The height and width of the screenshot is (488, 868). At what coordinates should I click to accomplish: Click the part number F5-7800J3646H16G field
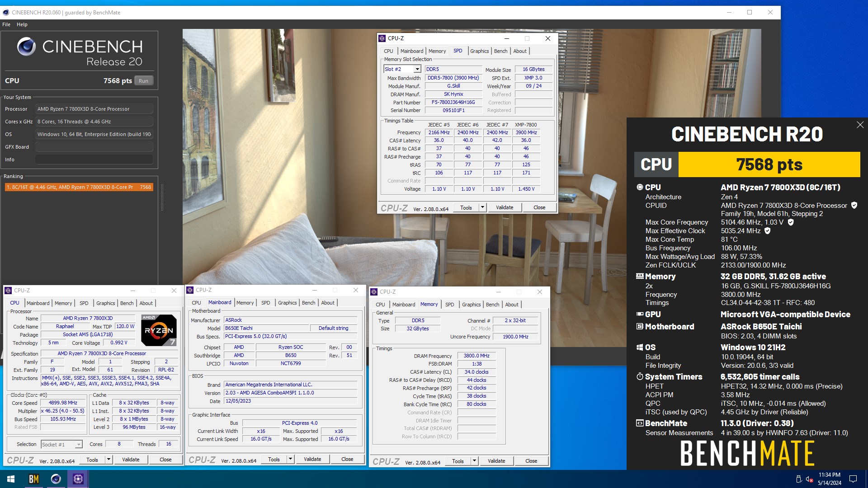coord(453,102)
